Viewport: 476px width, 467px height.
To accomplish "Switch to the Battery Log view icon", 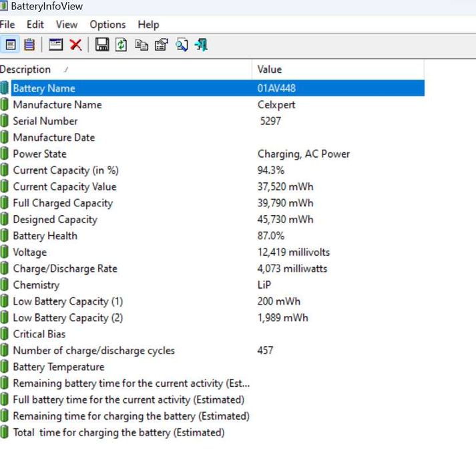I will [x=29, y=45].
